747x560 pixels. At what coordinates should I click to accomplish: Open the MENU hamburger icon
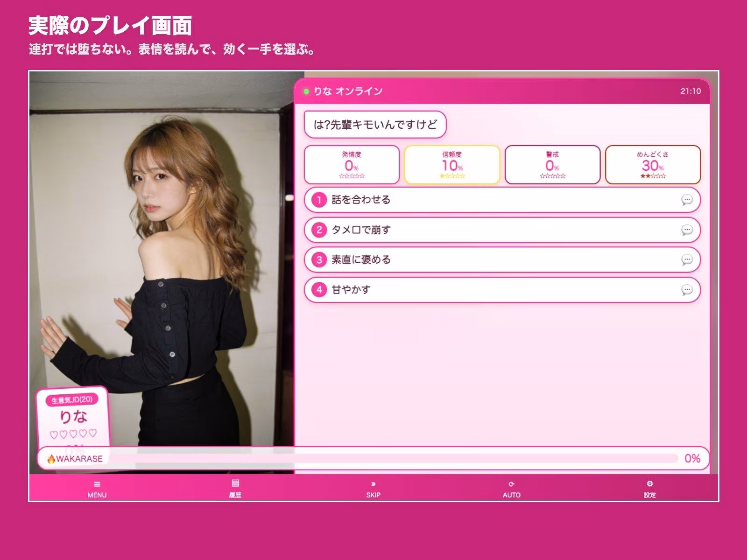click(97, 484)
